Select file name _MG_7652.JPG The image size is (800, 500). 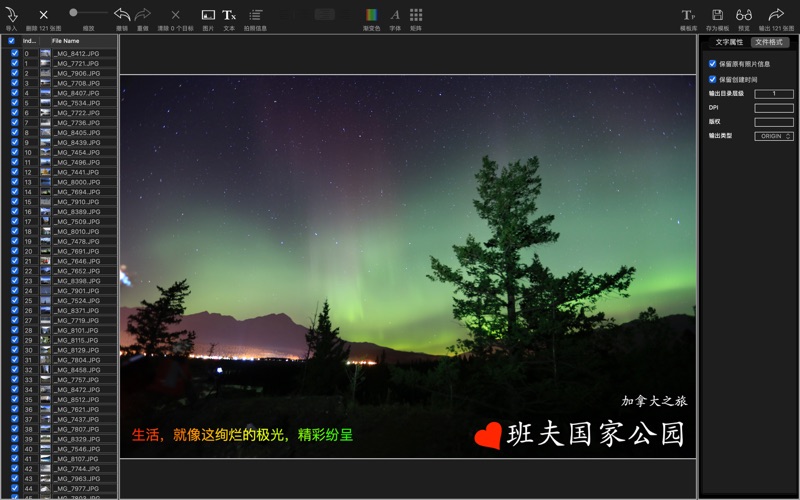click(x=77, y=271)
